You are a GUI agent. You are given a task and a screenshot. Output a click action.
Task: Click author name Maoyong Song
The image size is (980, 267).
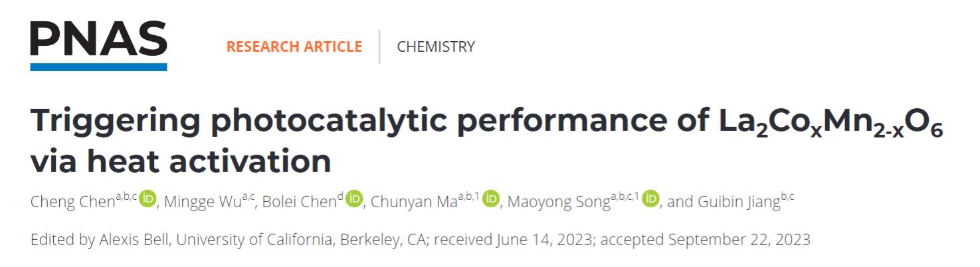click(559, 203)
